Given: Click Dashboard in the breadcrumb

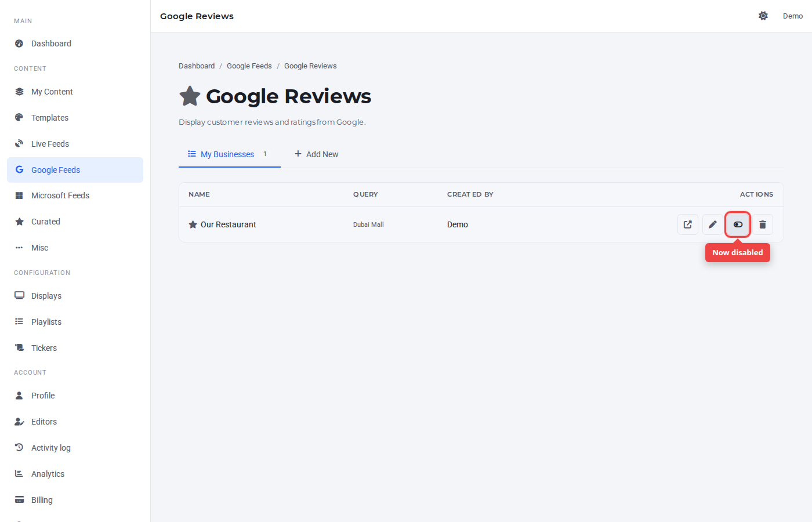Looking at the screenshot, I should (197, 66).
